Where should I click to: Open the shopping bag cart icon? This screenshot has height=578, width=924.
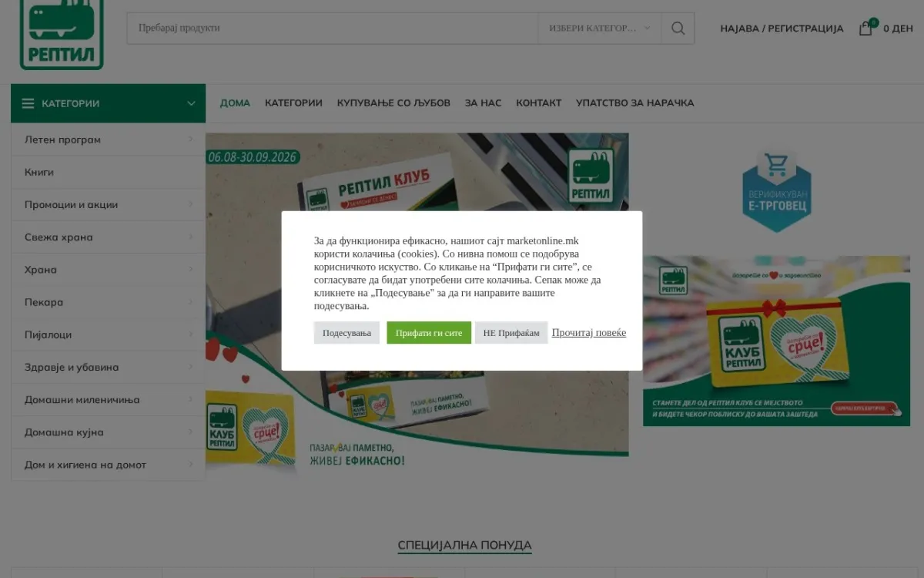866,28
